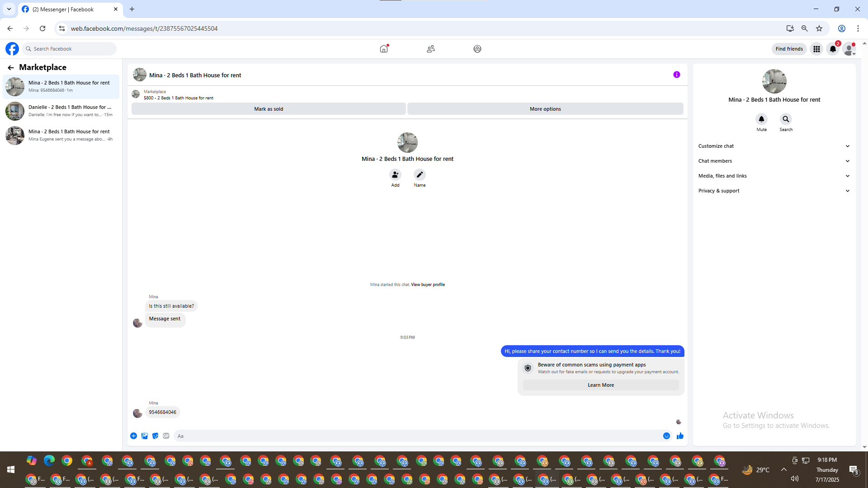Open the notifications bell with 2 badge

coord(833,49)
